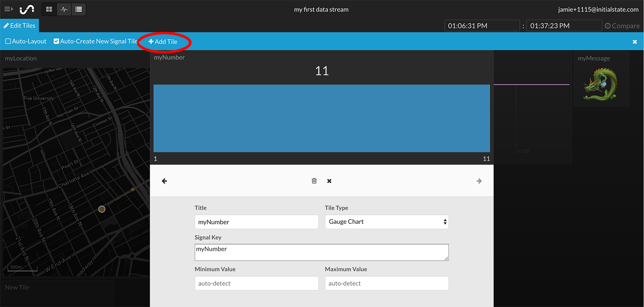The height and width of the screenshot is (307, 644).
Task: Select the myMessage dragon tile
Action: (601, 84)
